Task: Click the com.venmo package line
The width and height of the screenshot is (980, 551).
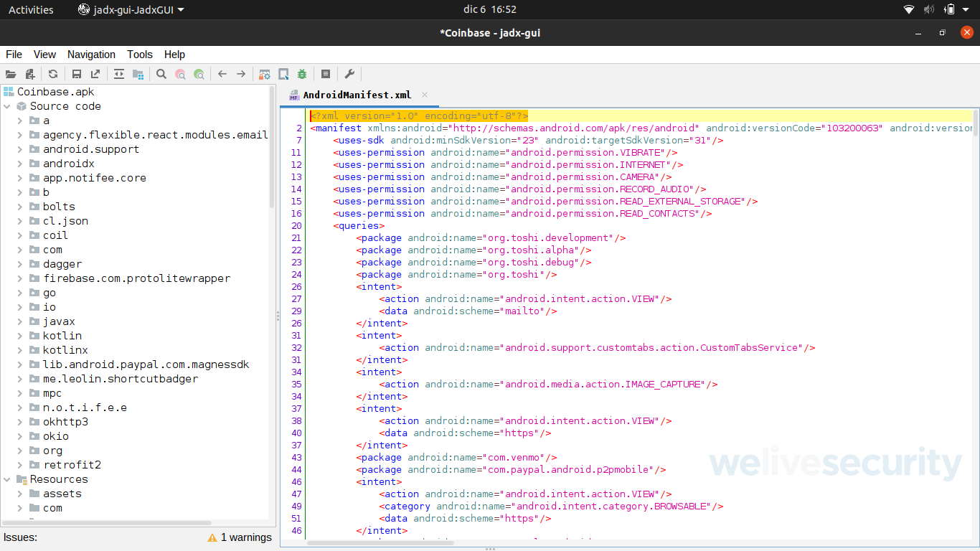Action: 456,458
